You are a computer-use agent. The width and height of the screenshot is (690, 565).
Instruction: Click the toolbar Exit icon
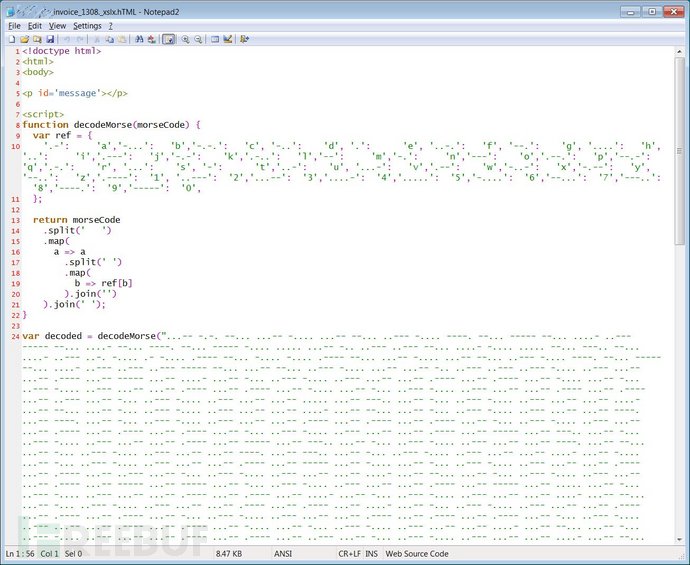pos(244,39)
